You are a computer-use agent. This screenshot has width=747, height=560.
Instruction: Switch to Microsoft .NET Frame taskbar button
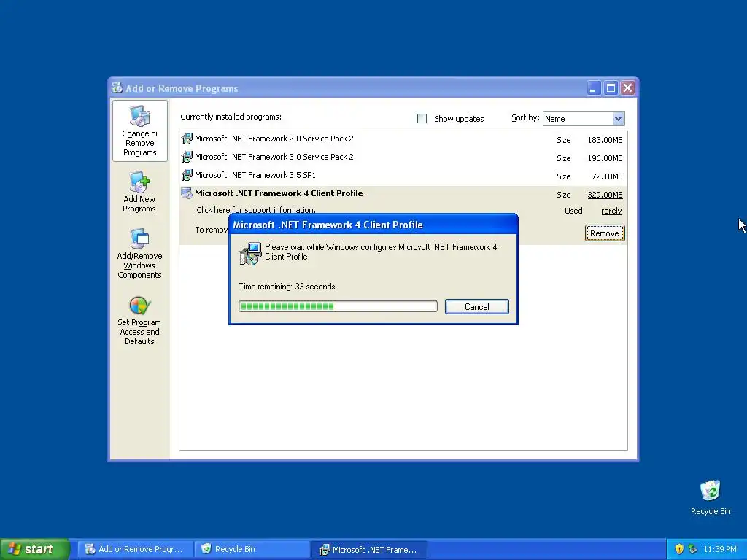coord(370,549)
